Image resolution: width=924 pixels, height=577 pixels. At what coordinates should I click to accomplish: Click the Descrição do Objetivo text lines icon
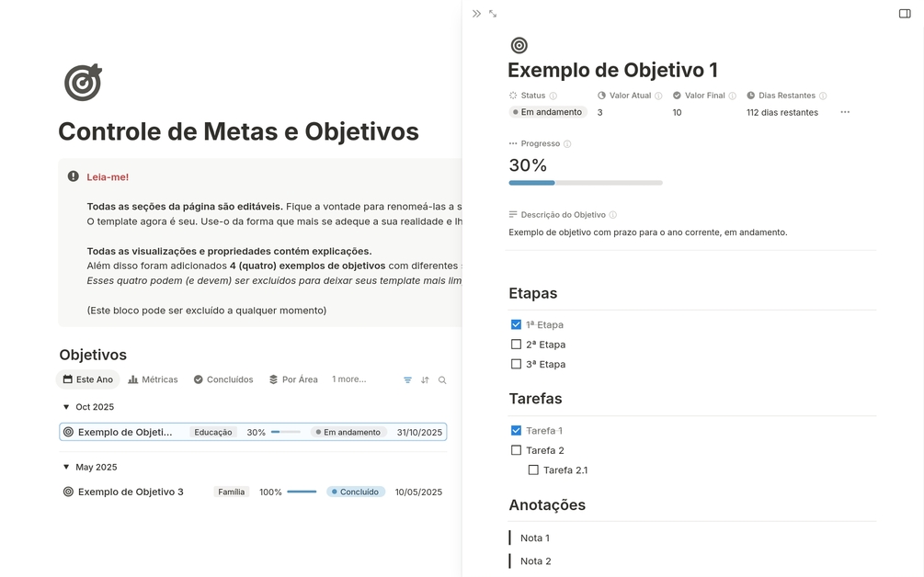(x=513, y=214)
